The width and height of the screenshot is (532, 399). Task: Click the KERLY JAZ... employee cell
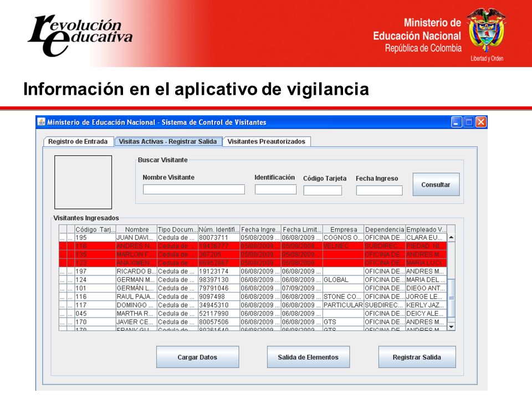pyautogui.click(x=425, y=305)
